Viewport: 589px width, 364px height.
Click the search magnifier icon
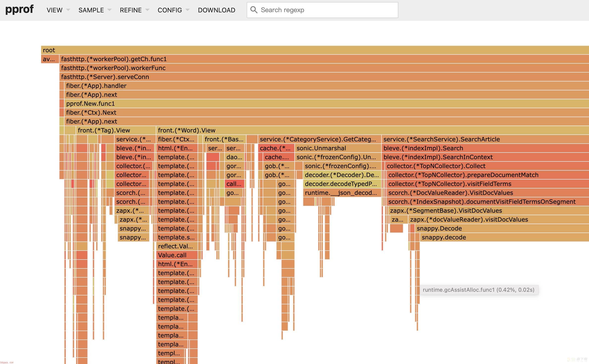[x=254, y=10]
